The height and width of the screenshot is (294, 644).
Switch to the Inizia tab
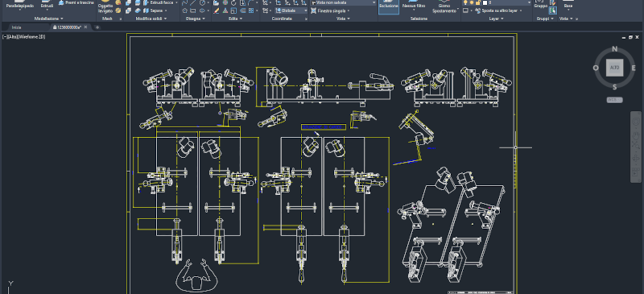point(16,27)
